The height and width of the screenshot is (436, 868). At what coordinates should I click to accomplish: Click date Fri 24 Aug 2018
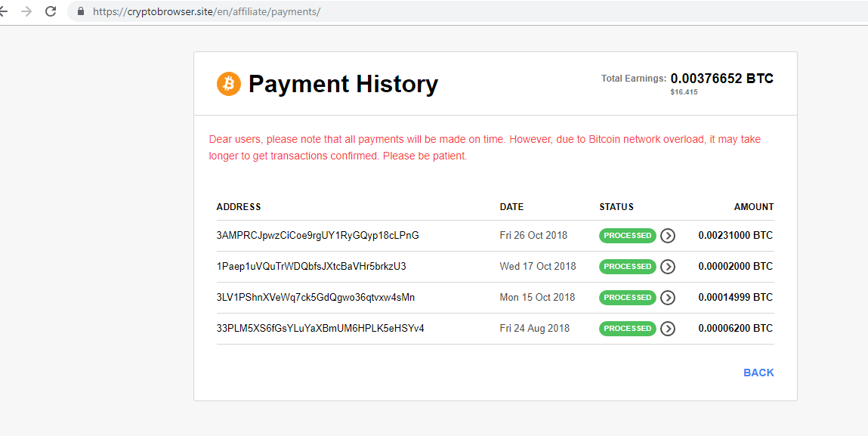[x=535, y=329]
